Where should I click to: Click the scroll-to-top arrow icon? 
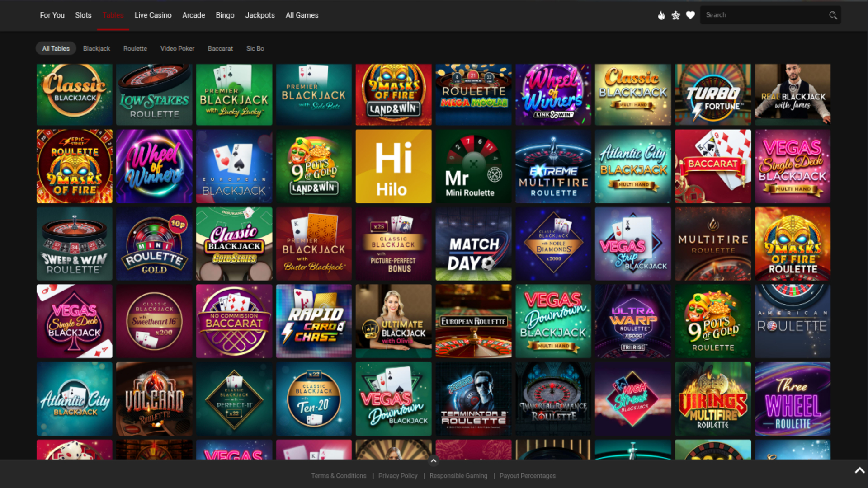pos(859,470)
